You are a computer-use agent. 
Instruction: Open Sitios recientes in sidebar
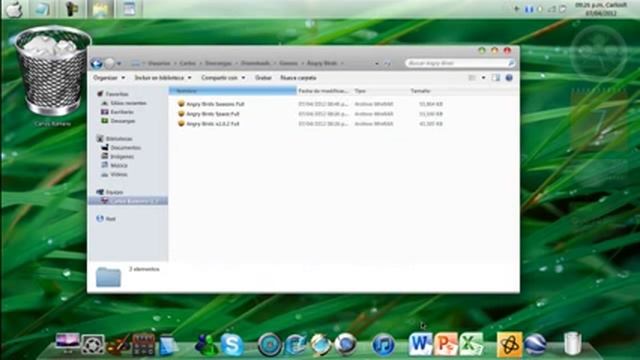click(x=128, y=103)
